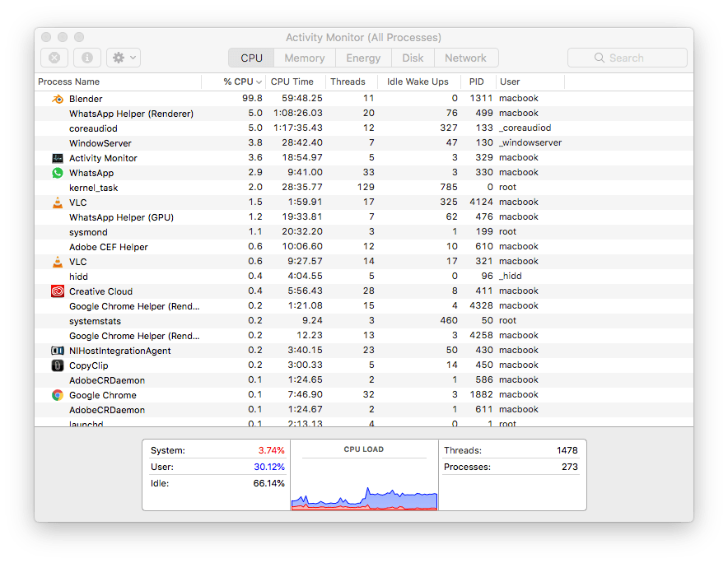Click the User 30.12% value
Viewport: 728px width, 563px height.
tap(268, 467)
